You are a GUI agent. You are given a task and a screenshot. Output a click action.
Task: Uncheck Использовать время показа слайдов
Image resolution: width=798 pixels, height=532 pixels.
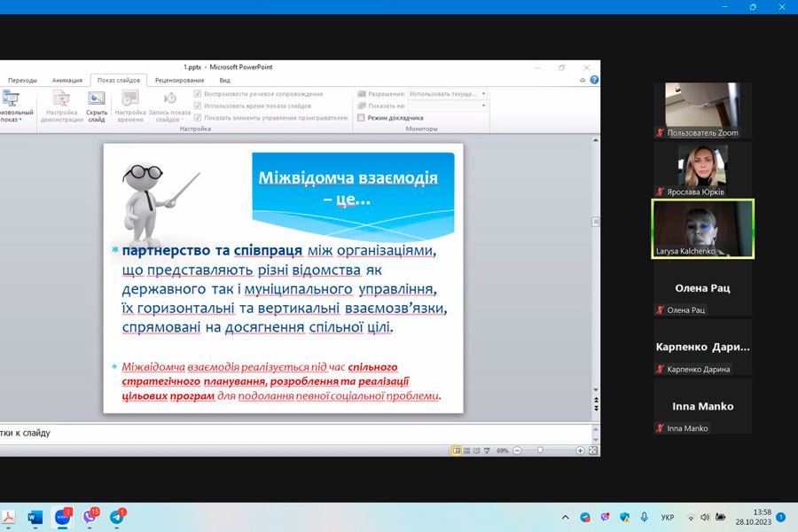[198, 106]
